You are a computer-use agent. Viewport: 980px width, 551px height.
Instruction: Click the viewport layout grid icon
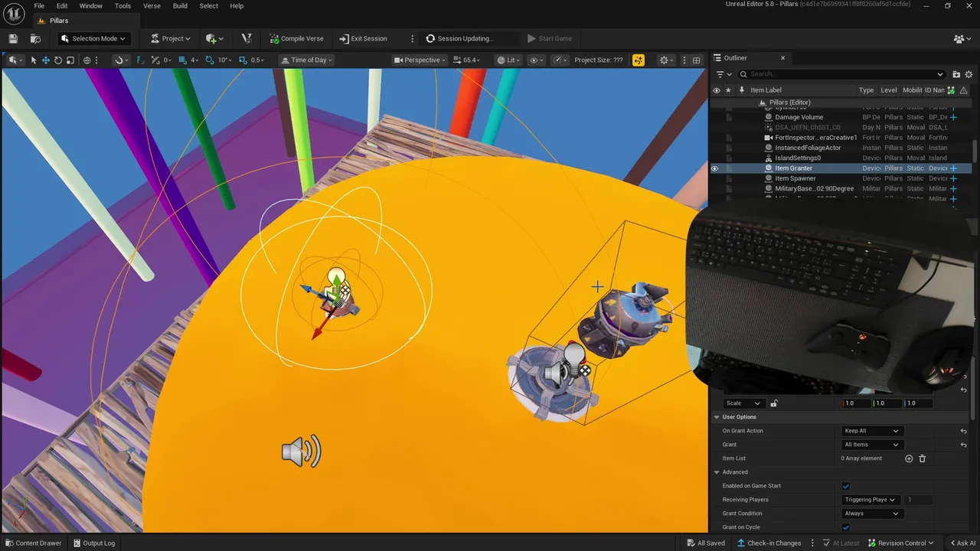click(696, 60)
